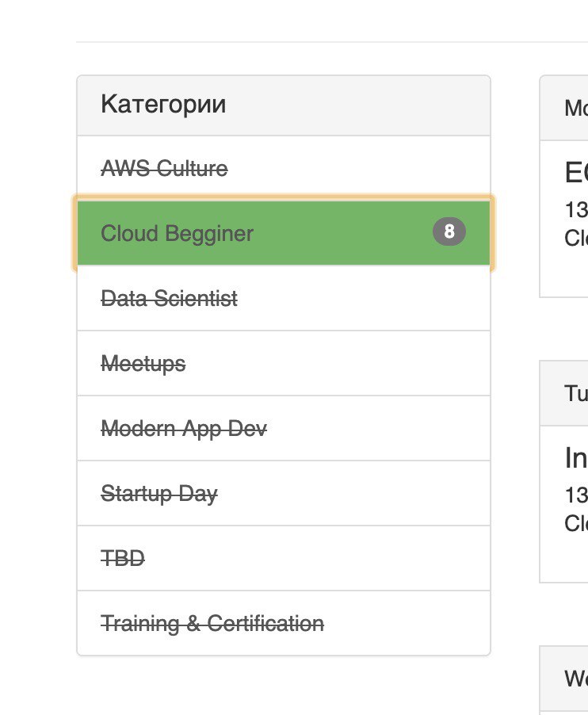Open the Modern App Dev category
Image resolution: width=588 pixels, height=715 pixels.
point(284,428)
